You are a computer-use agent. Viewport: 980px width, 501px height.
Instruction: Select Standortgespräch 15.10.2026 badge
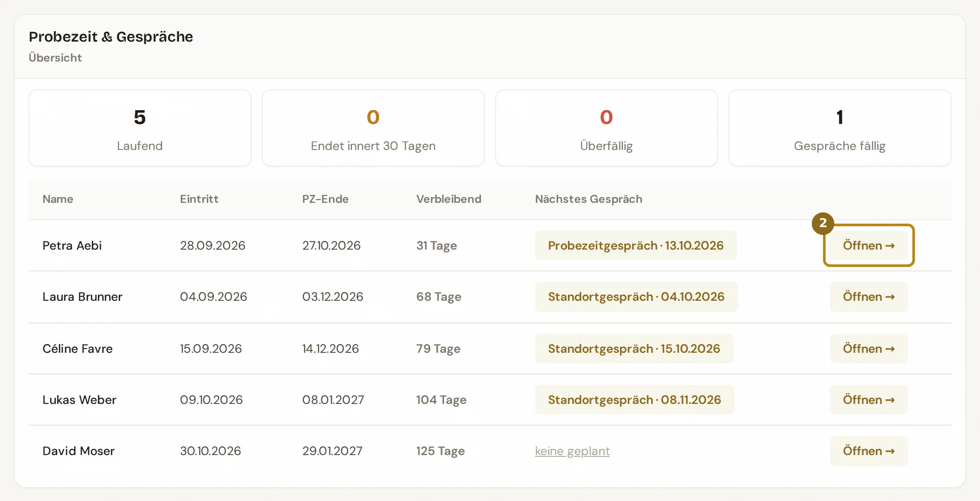click(634, 348)
